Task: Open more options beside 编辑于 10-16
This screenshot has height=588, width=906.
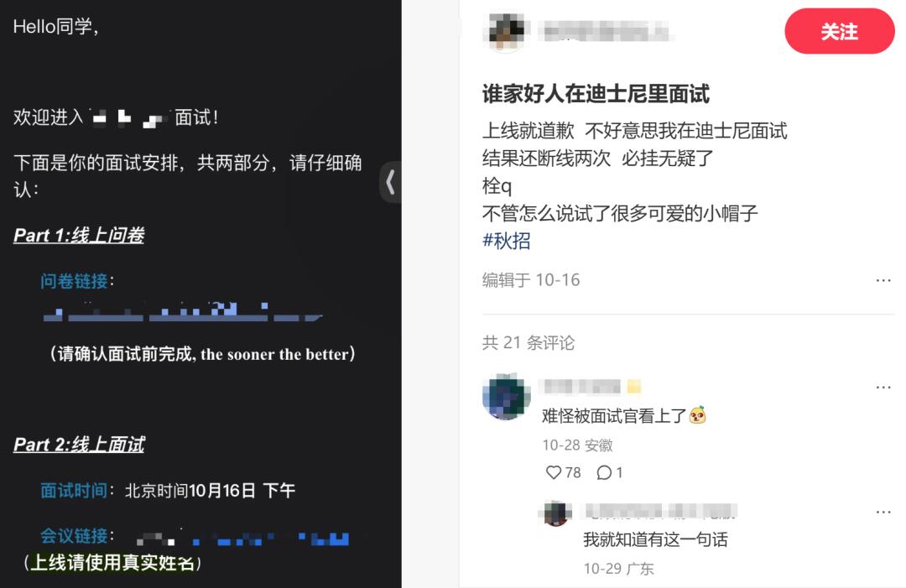Action: (x=883, y=280)
